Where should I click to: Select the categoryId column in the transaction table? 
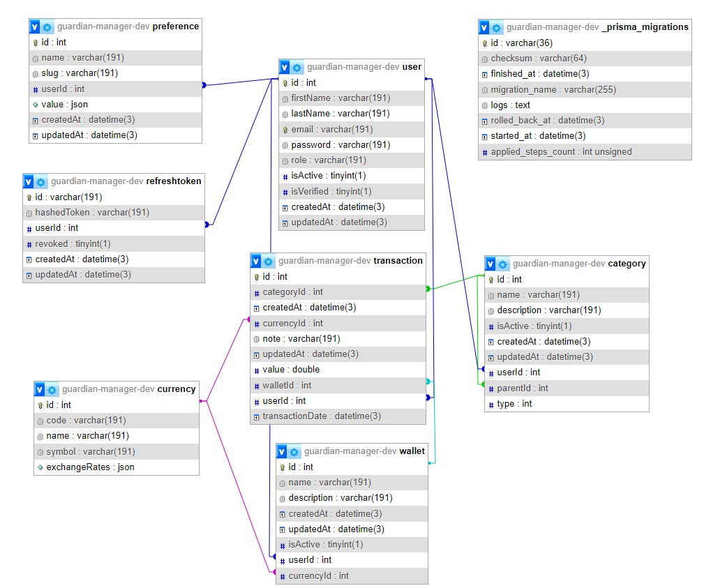292,292
